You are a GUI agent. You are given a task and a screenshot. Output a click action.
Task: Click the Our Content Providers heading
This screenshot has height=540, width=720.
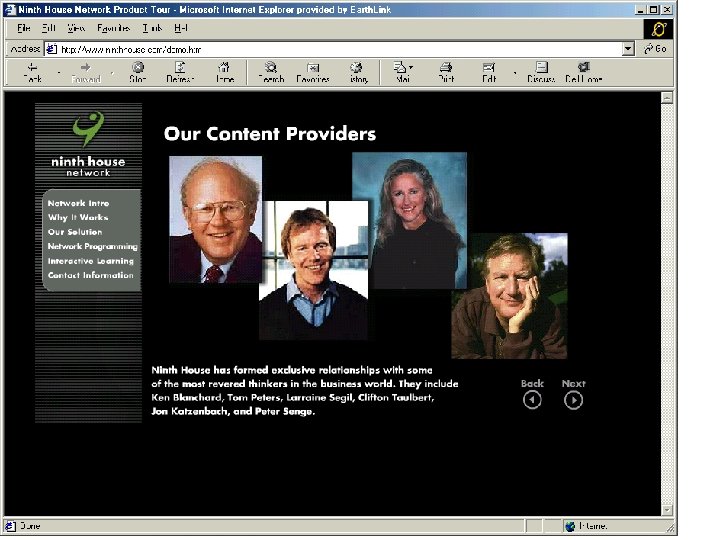270,134
